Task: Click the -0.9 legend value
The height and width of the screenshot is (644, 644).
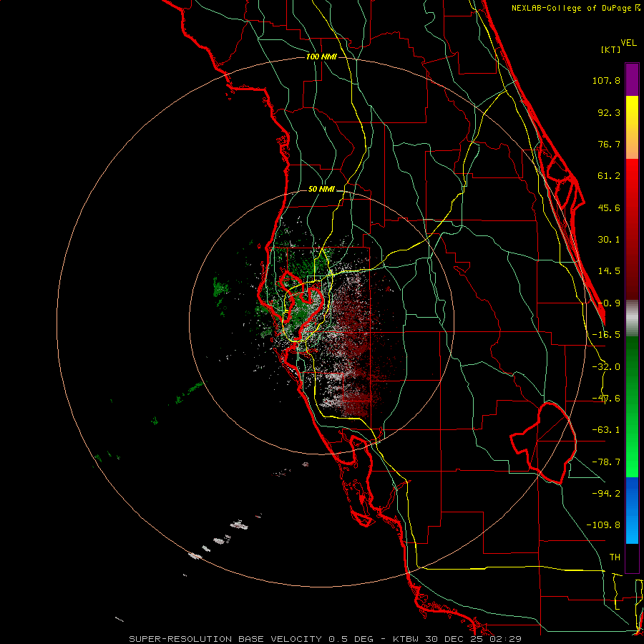Action: pyautogui.click(x=609, y=303)
